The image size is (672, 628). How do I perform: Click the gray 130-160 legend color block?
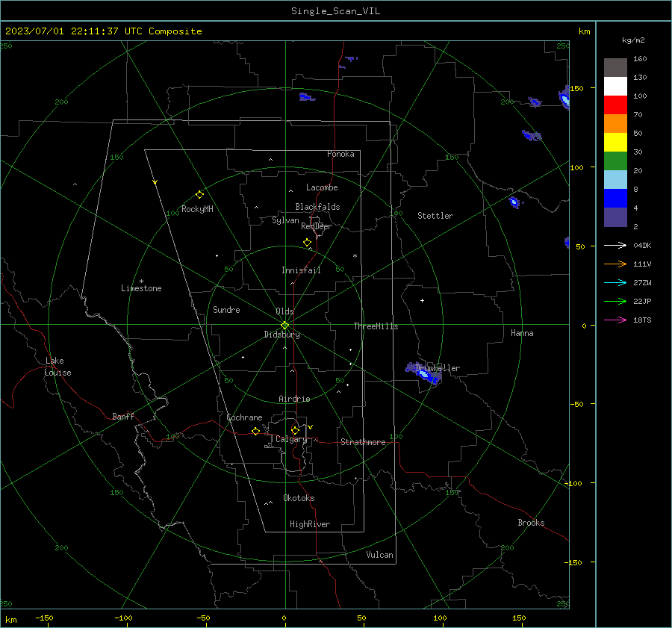click(615, 68)
